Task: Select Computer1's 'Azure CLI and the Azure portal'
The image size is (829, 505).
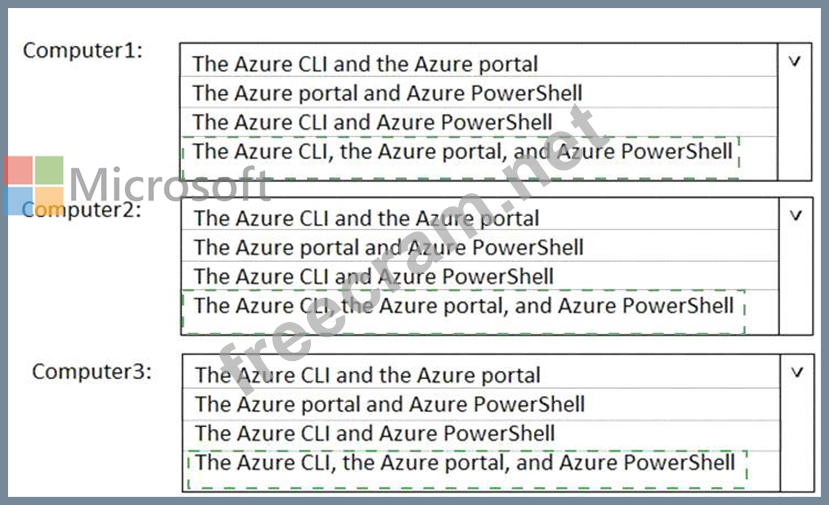Action: [365, 64]
